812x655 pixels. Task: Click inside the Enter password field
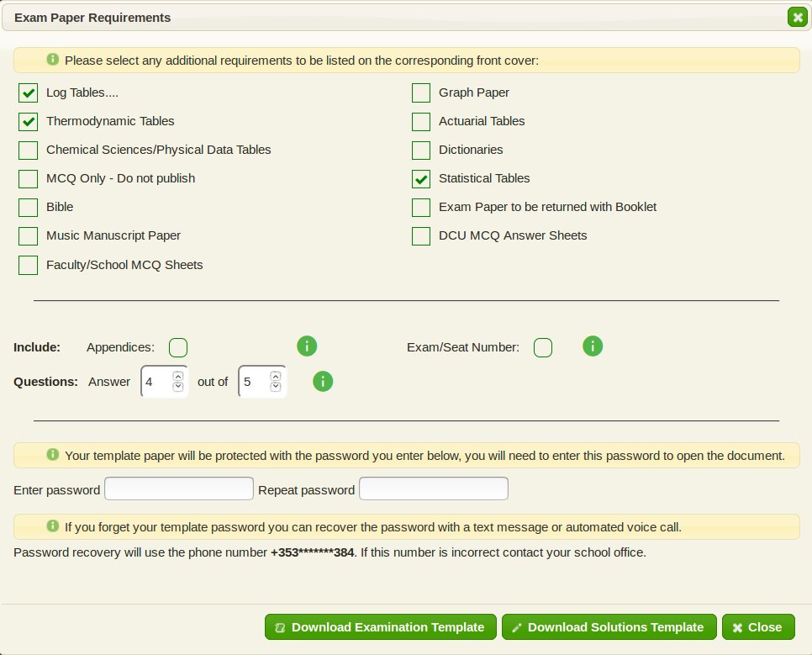tap(178, 488)
